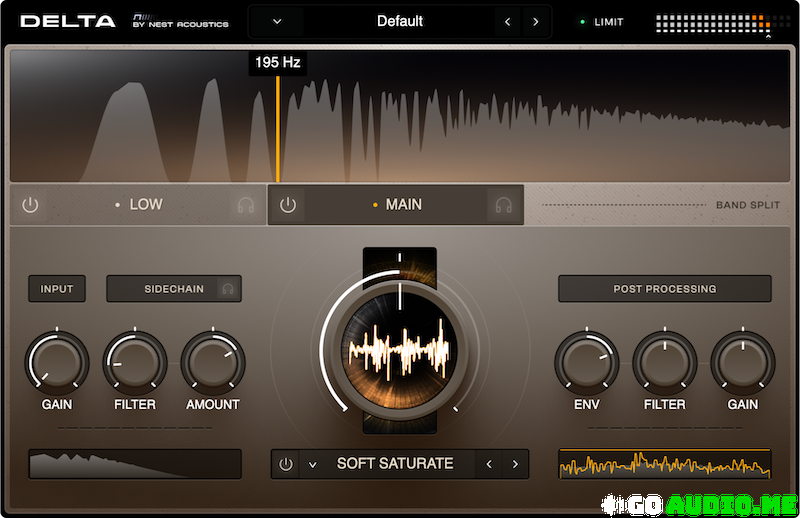The image size is (800, 518).
Task: Click the large center waveform dial
Action: click(x=399, y=351)
